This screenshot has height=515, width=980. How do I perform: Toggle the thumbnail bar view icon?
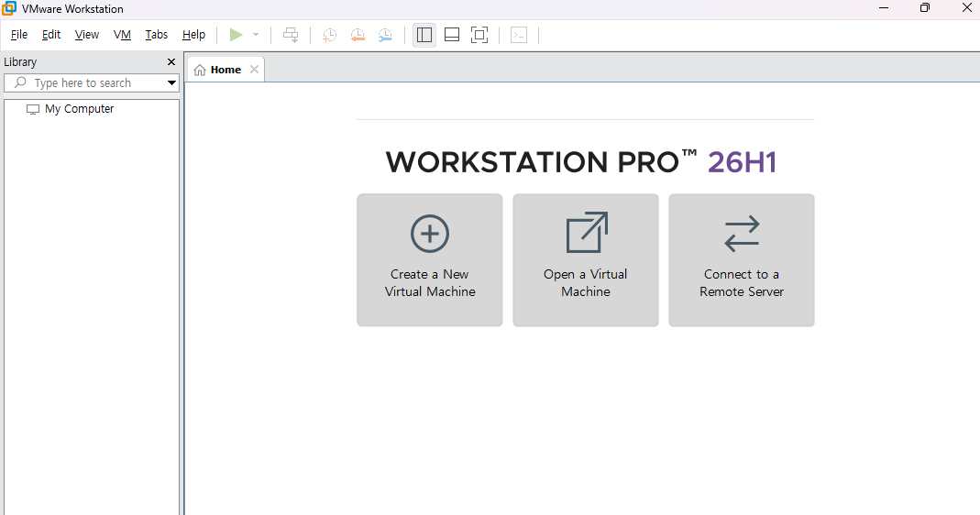click(x=452, y=35)
